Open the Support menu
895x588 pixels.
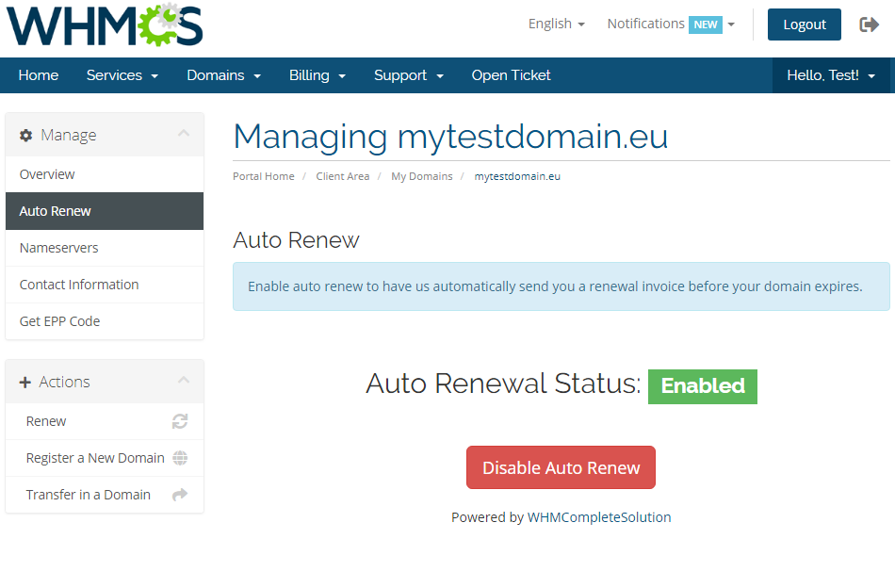[x=409, y=75]
